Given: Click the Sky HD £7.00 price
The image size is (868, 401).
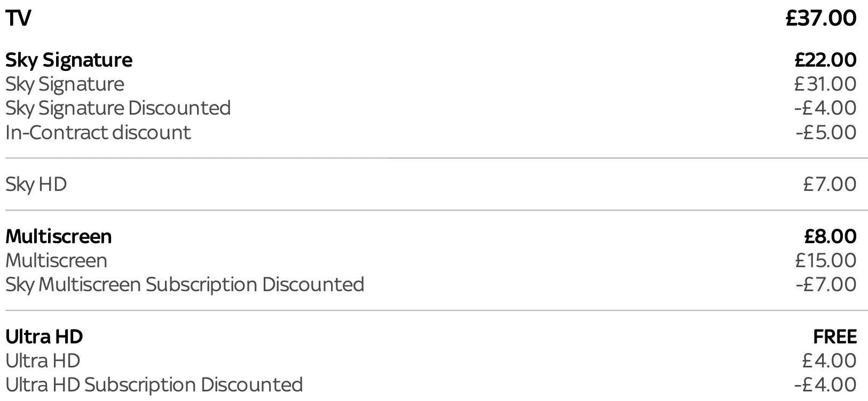Looking at the screenshot, I should 830,184.
